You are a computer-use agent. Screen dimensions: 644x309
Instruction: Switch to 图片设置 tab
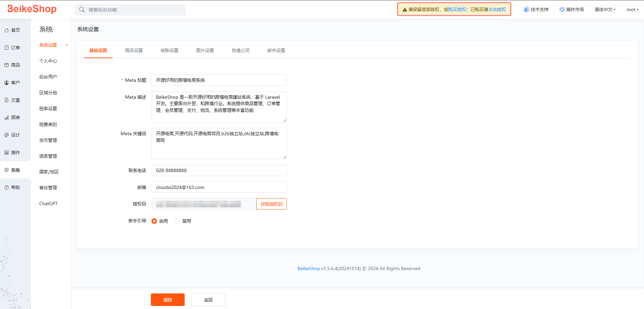205,50
